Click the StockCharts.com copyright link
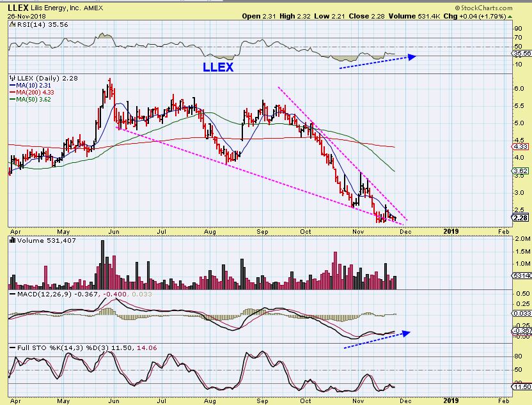Image resolution: width=532 pixels, height=405 pixels. click(x=483, y=8)
